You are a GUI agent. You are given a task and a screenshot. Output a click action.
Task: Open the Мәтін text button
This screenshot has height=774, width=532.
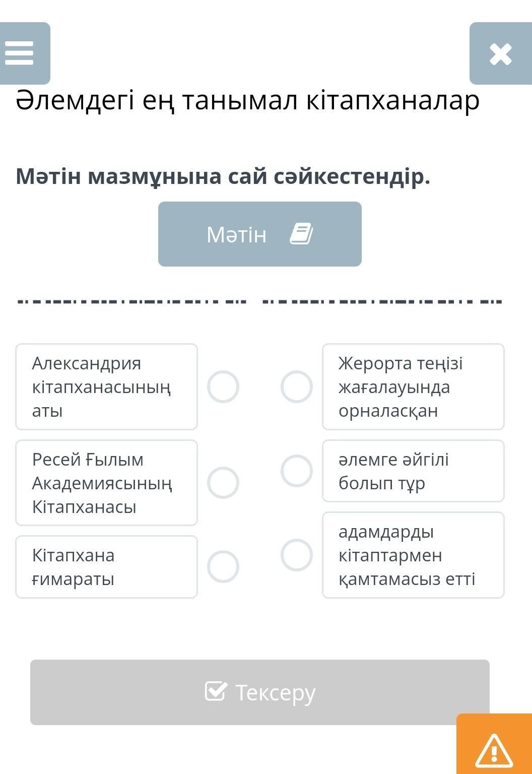coord(259,234)
